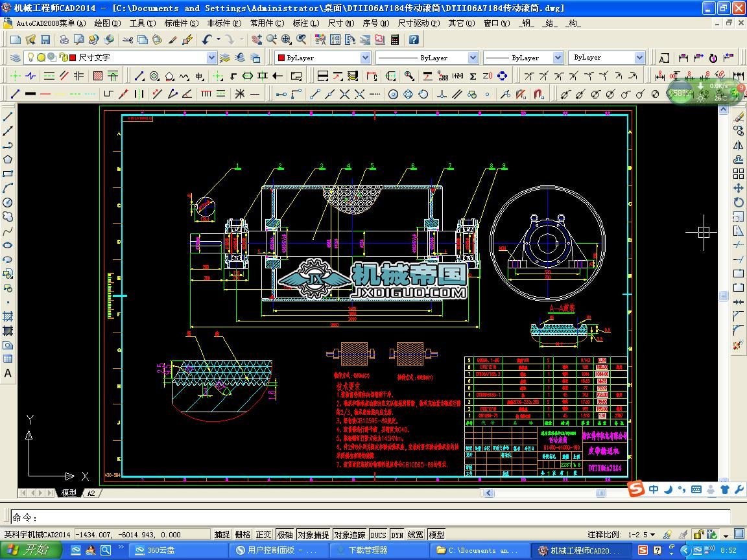The image size is (747, 560).
Task: Toggle 捕捉 snap mode in status bar
Action: click(222, 535)
